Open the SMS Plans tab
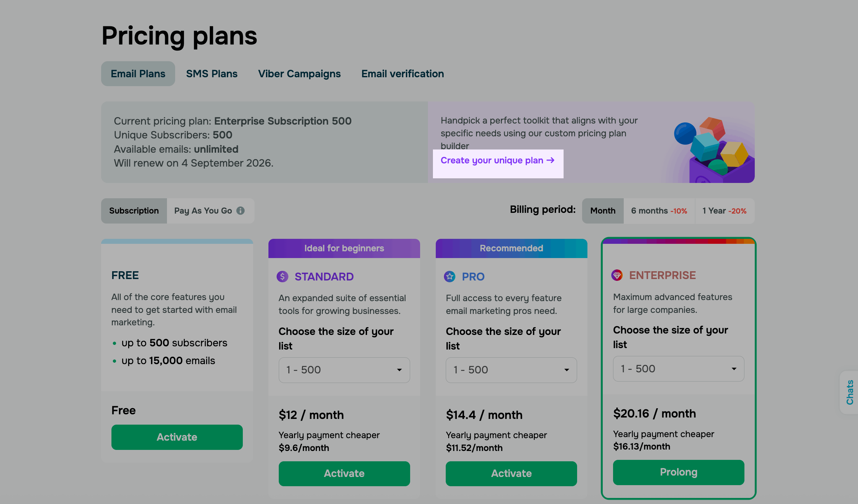Screen dimensions: 858x504 click(212, 74)
